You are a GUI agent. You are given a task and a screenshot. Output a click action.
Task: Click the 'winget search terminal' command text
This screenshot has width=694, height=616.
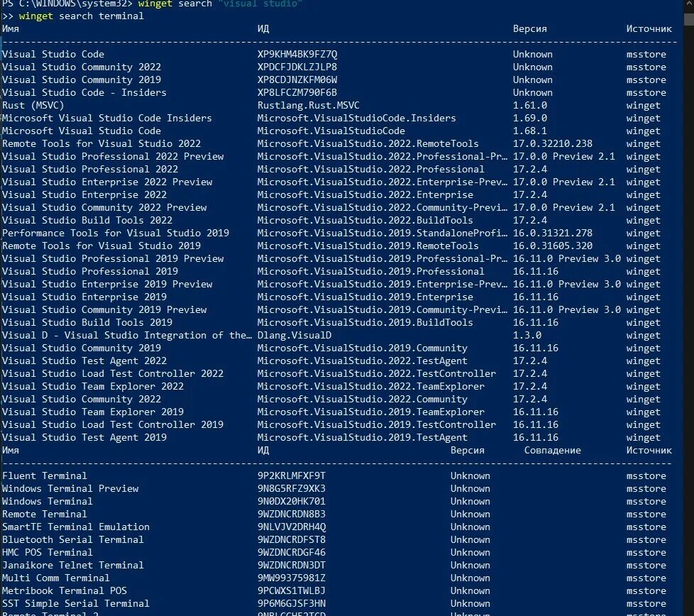coord(81,16)
